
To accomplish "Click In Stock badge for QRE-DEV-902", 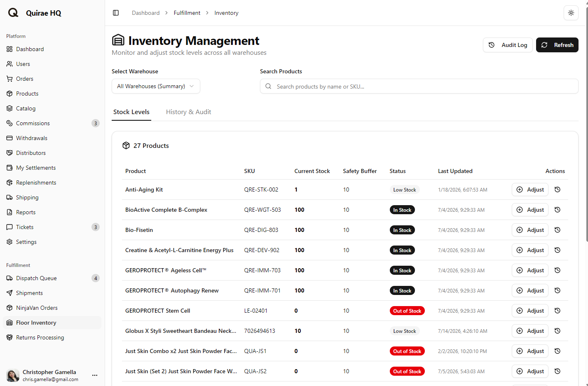I will tap(402, 250).
